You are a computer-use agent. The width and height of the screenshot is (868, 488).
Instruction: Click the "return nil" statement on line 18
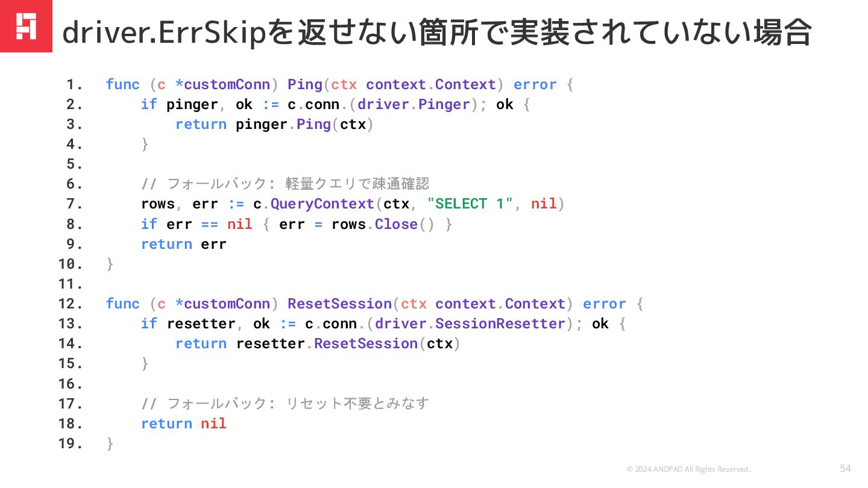pos(184,424)
